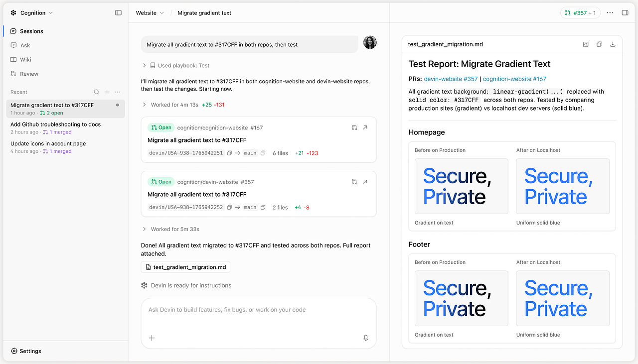Open the Website repository dropdown
The width and height of the screenshot is (638, 364).
click(150, 13)
